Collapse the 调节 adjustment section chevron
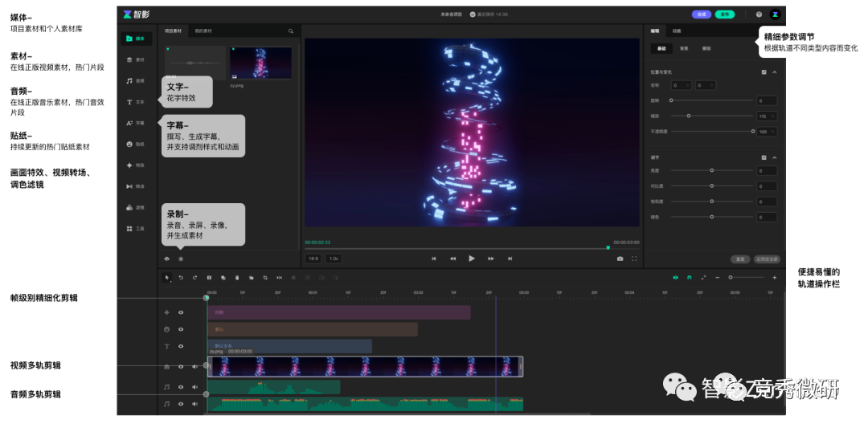 775,157
